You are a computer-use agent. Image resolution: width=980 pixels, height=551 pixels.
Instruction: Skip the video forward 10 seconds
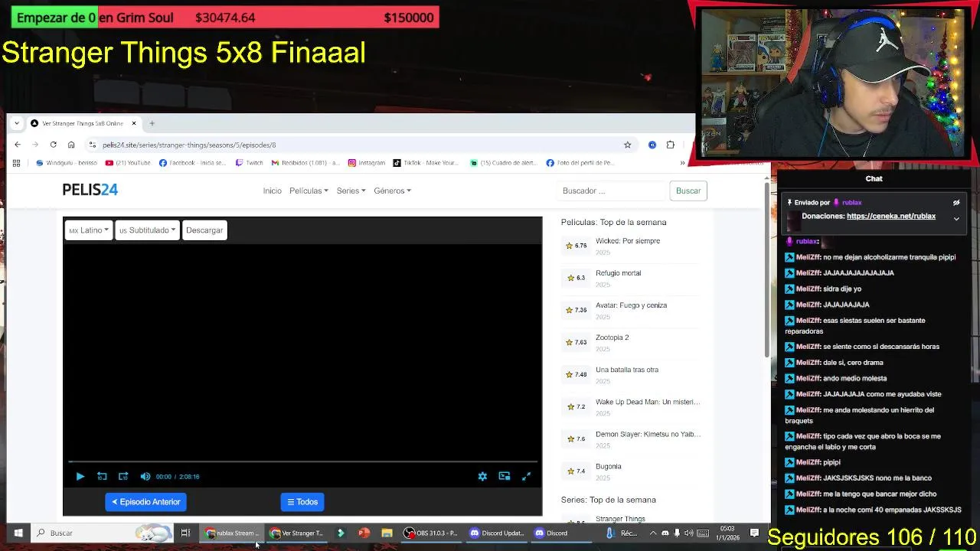pos(123,476)
